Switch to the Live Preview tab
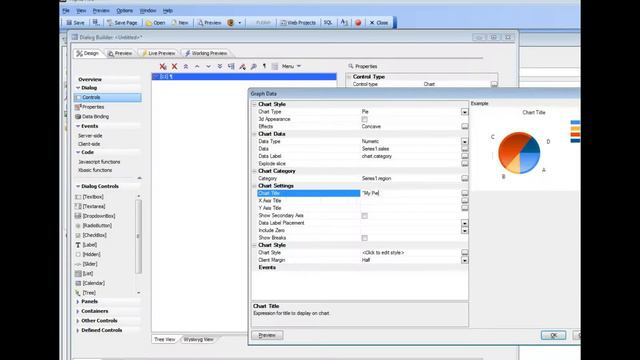 (158, 53)
